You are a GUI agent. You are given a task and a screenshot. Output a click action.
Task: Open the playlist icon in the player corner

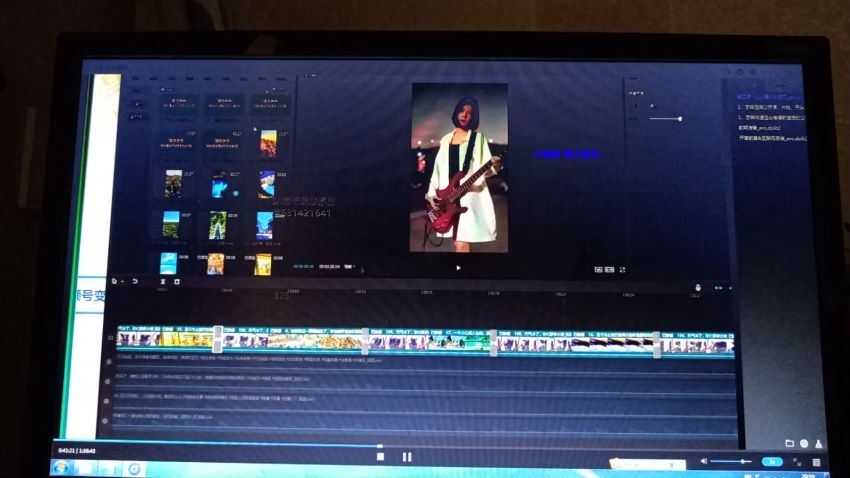[816, 462]
